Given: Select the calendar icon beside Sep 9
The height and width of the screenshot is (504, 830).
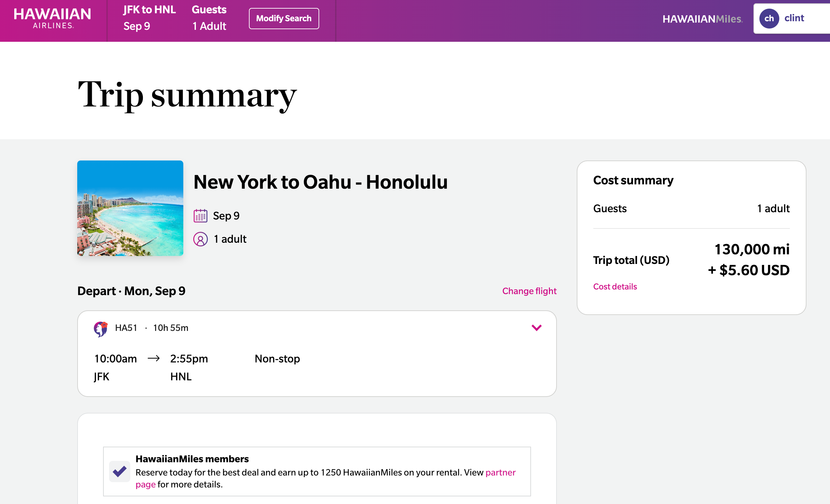Looking at the screenshot, I should (201, 215).
